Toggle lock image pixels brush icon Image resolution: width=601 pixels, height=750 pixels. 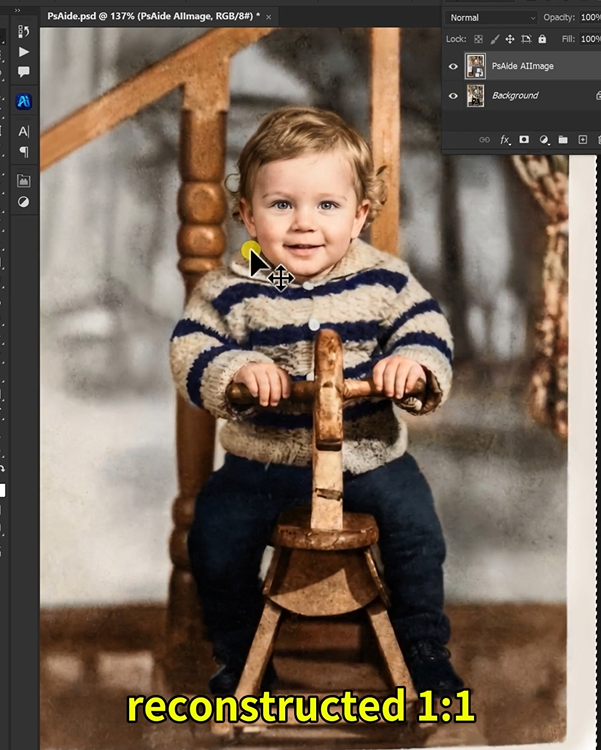tap(494, 39)
